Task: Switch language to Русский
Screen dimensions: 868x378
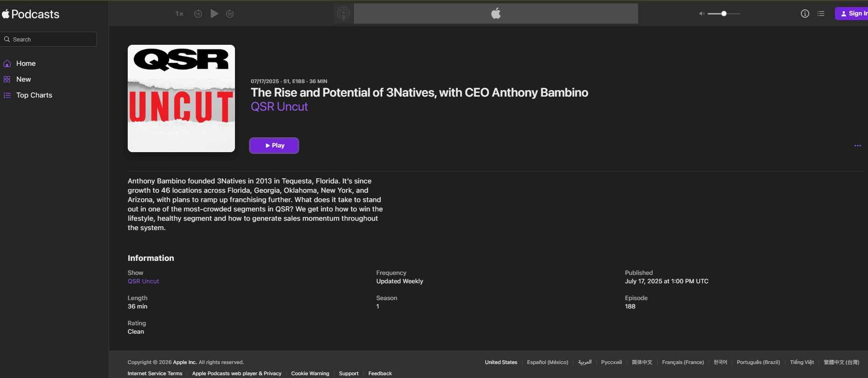Action: 612,362
